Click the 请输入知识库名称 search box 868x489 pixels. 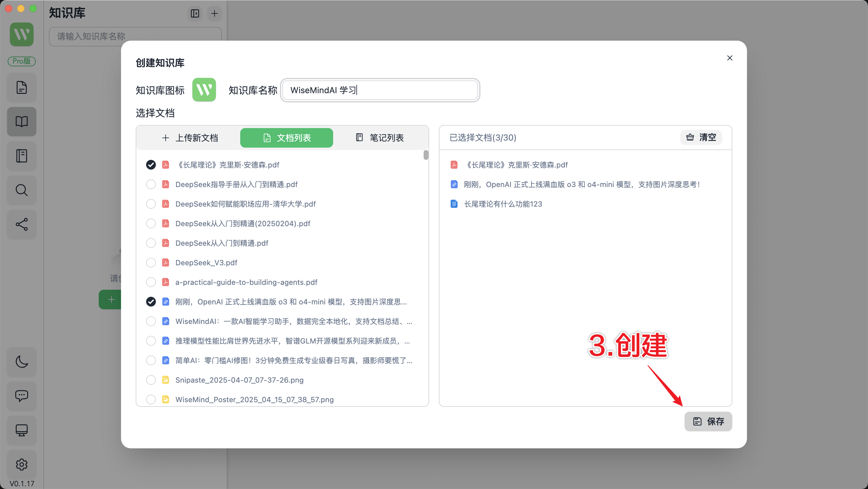(x=135, y=36)
